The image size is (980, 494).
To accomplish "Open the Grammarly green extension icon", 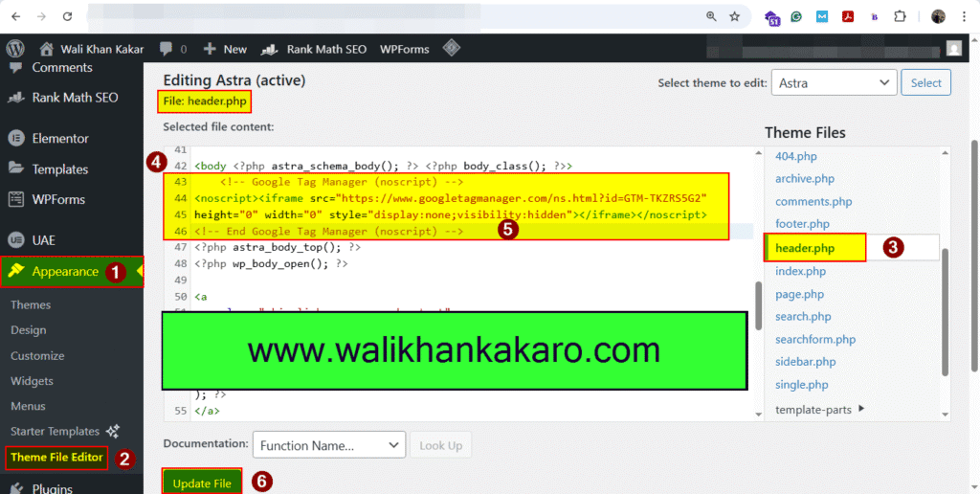I will (796, 17).
